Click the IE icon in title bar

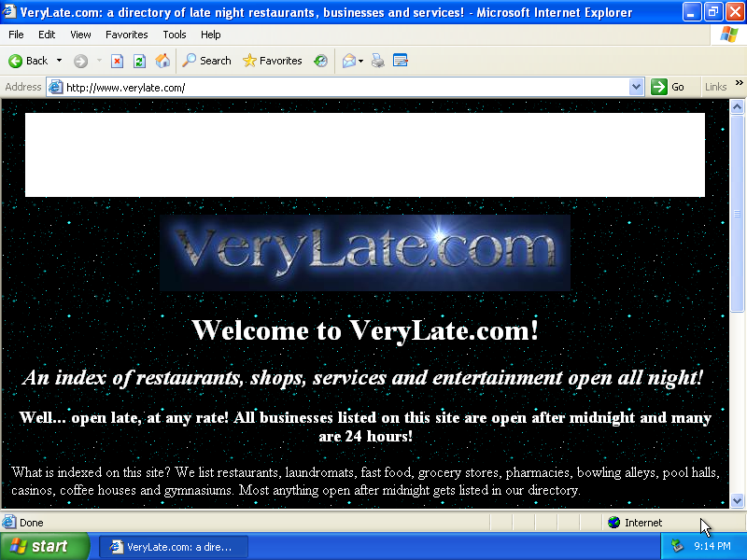(x=9, y=11)
